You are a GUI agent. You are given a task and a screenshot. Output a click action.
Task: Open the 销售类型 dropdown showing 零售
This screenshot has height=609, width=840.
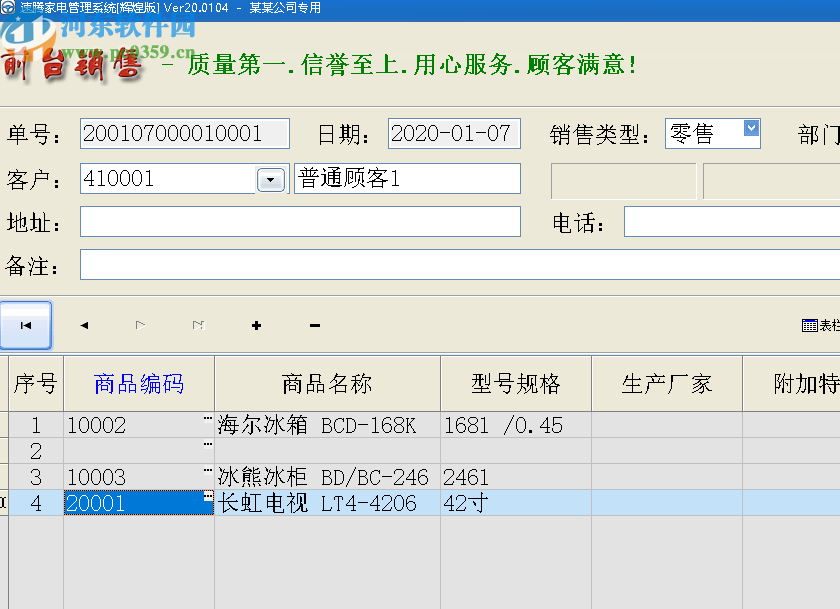pyautogui.click(x=752, y=131)
